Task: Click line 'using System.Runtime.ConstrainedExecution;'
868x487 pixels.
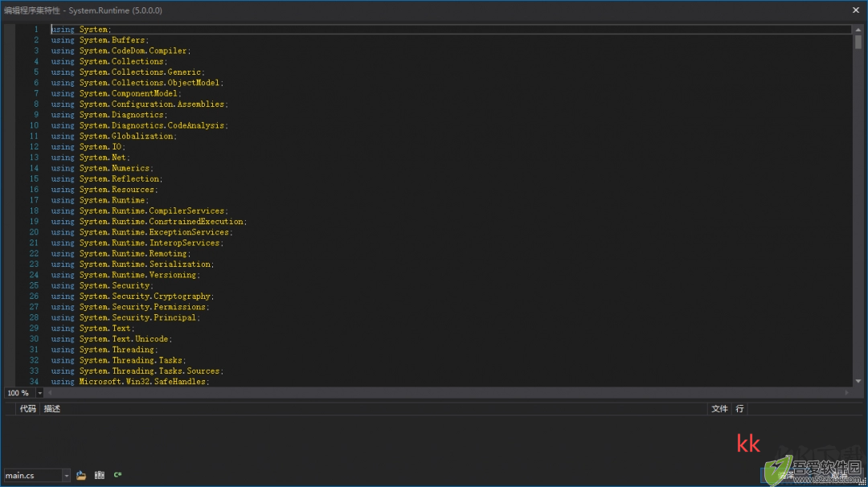Action: pos(149,221)
